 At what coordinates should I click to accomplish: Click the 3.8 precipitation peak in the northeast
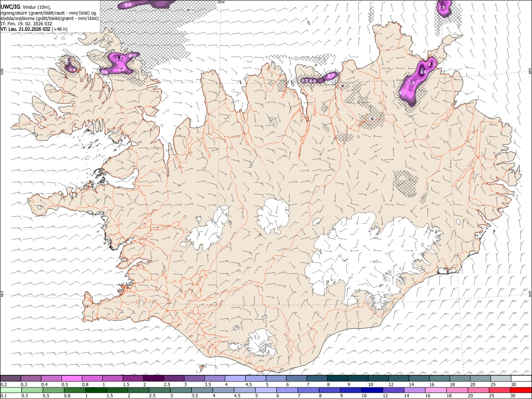coord(423,72)
